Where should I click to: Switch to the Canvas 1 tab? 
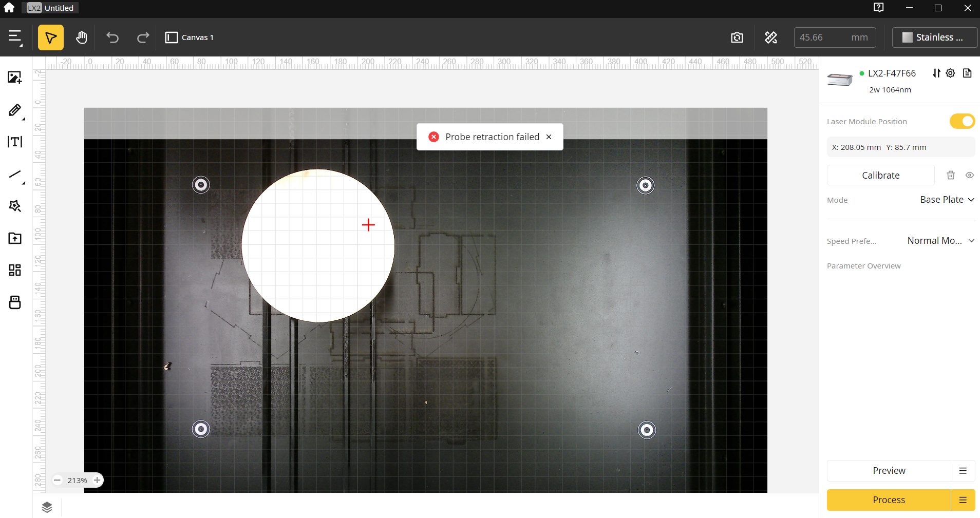coord(190,37)
